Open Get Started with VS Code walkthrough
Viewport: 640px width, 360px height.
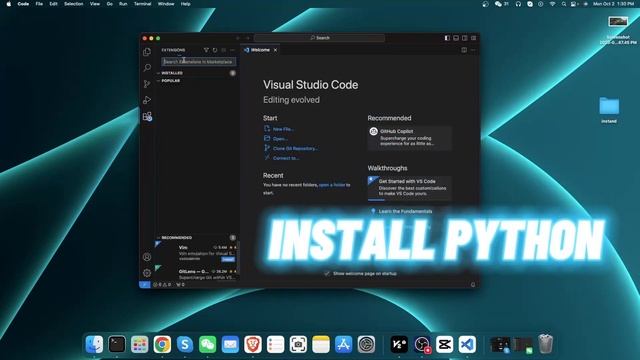[x=410, y=188]
